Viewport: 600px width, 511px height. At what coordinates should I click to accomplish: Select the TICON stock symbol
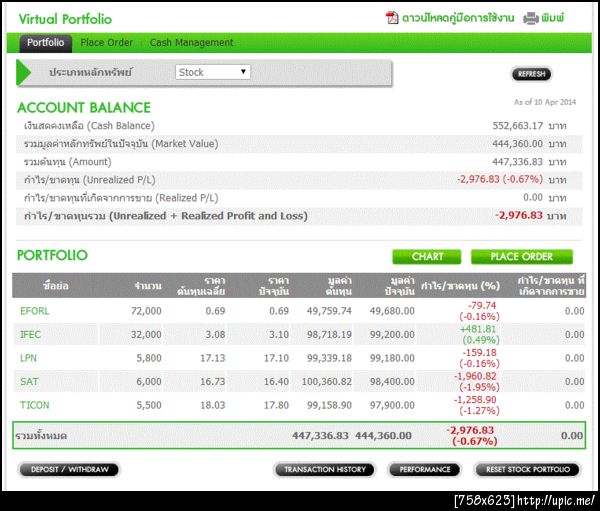[x=34, y=405]
